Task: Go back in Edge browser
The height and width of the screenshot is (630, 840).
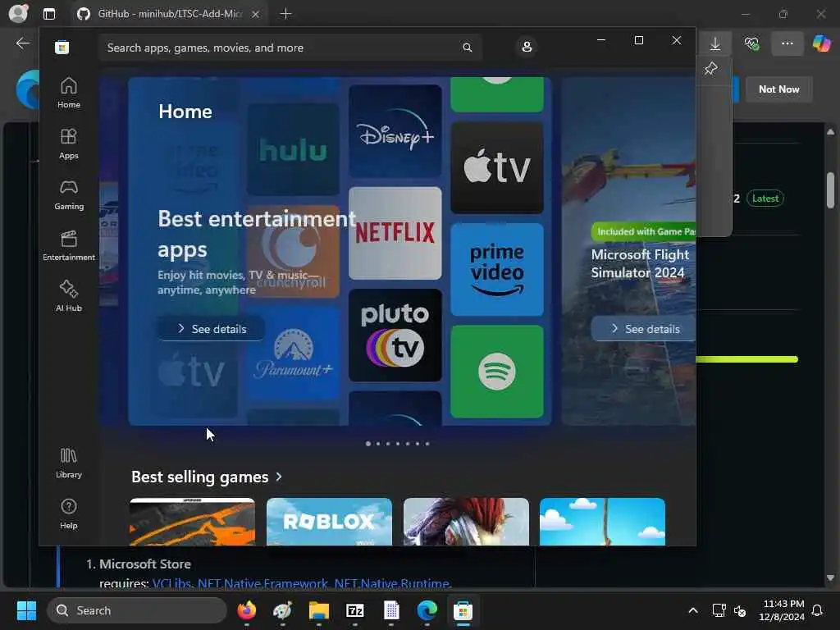Action: point(22,43)
